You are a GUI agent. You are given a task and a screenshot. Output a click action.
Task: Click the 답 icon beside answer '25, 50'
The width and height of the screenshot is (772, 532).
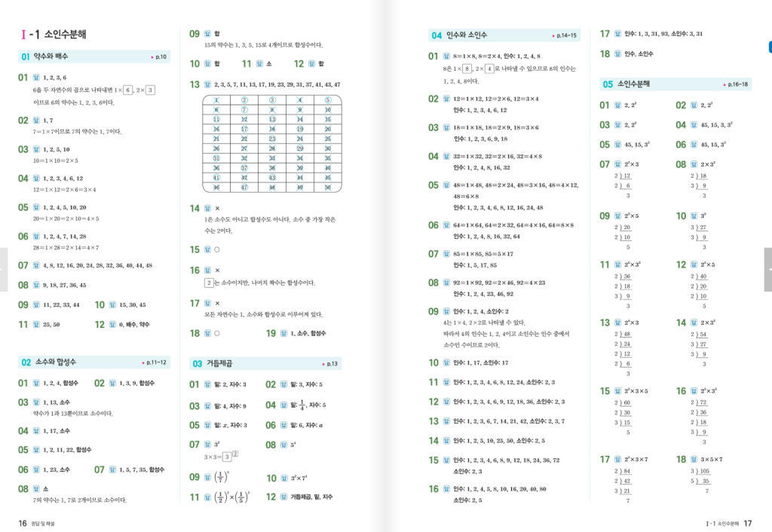(35, 325)
